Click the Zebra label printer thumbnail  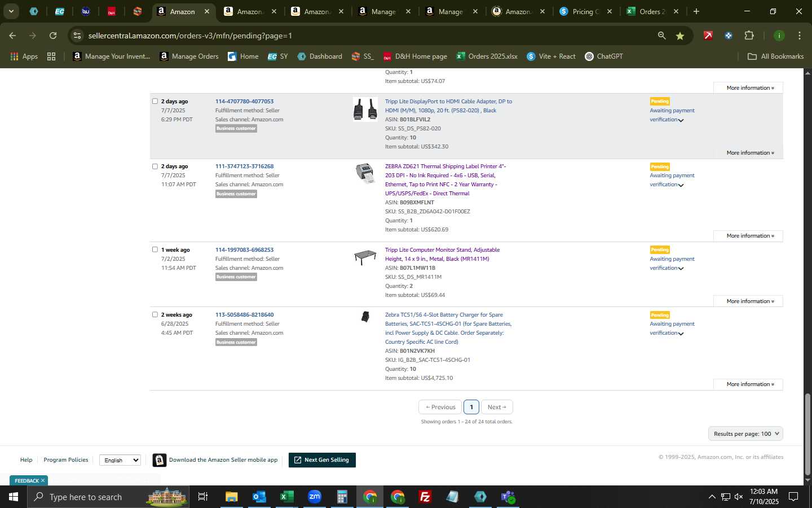pos(365,173)
